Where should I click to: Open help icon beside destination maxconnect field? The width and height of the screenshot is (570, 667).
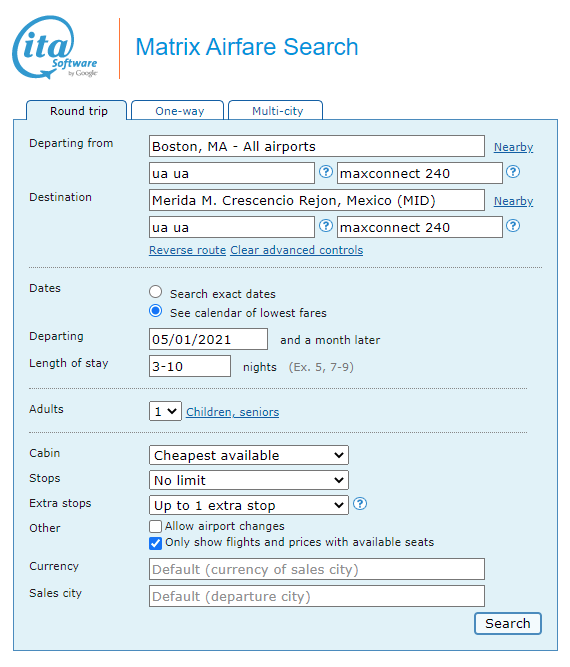[x=513, y=226]
